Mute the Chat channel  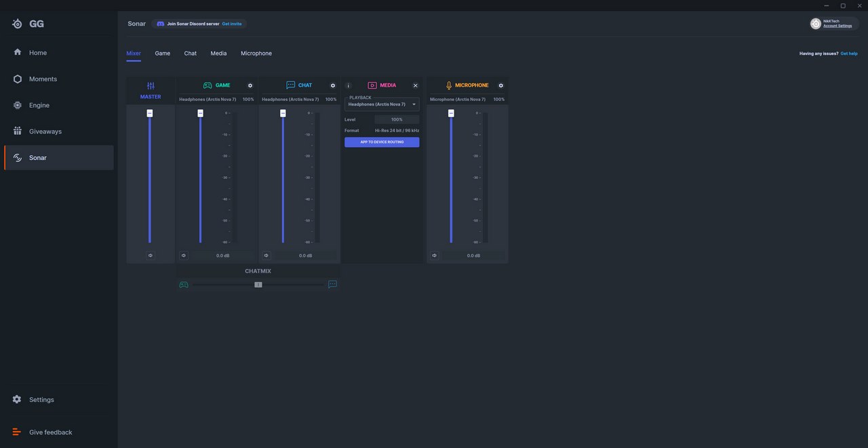pyautogui.click(x=266, y=256)
